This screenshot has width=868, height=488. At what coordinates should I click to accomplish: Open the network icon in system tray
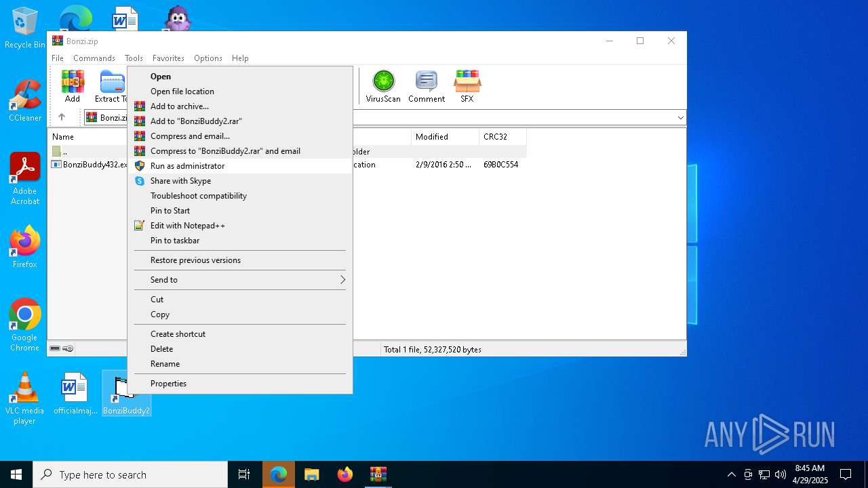click(764, 474)
